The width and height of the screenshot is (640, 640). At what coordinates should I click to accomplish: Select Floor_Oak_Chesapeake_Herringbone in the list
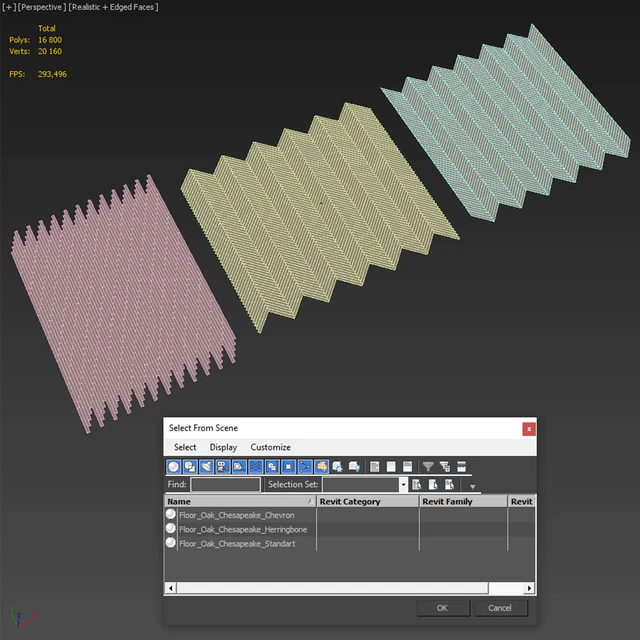click(x=243, y=529)
